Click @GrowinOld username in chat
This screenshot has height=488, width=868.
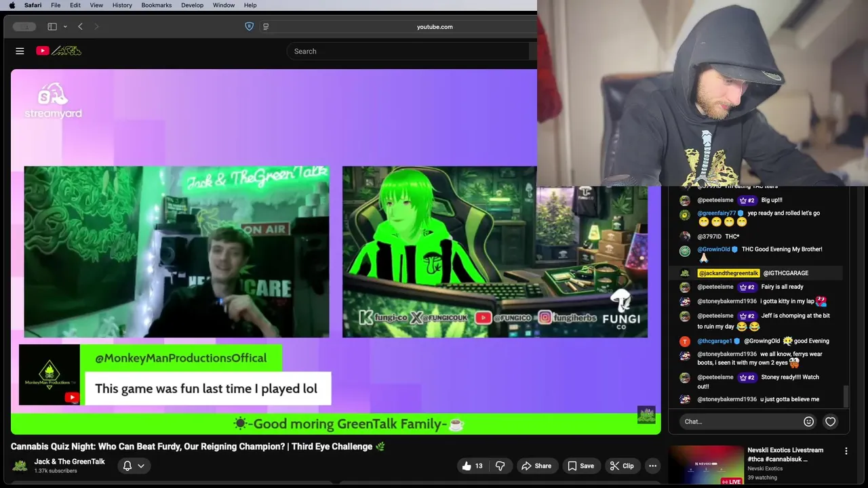(713, 249)
